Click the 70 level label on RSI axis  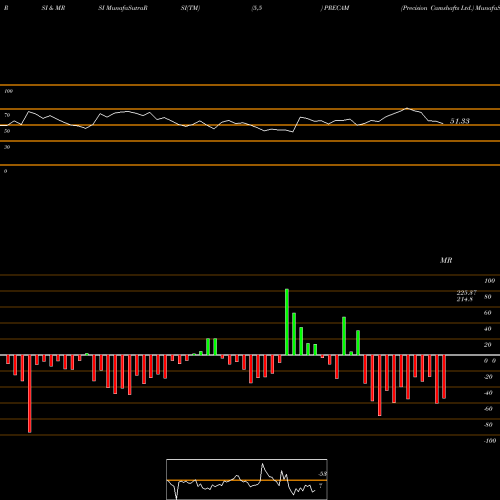[7, 115]
